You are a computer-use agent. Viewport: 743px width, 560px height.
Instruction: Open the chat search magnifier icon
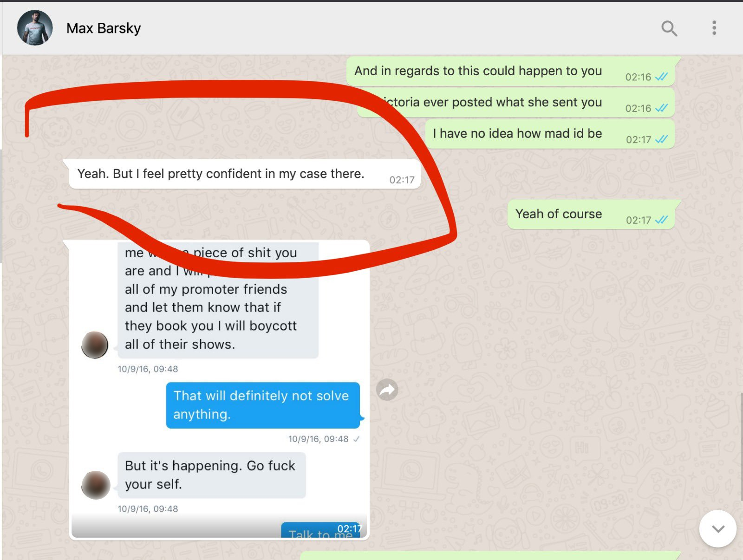click(669, 28)
